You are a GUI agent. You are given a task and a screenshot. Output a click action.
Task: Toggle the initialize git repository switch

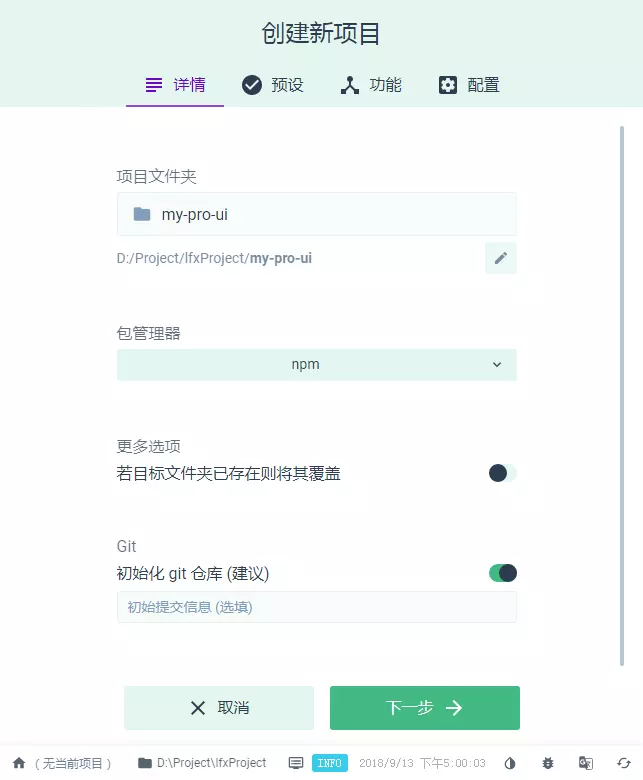coord(502,573)
